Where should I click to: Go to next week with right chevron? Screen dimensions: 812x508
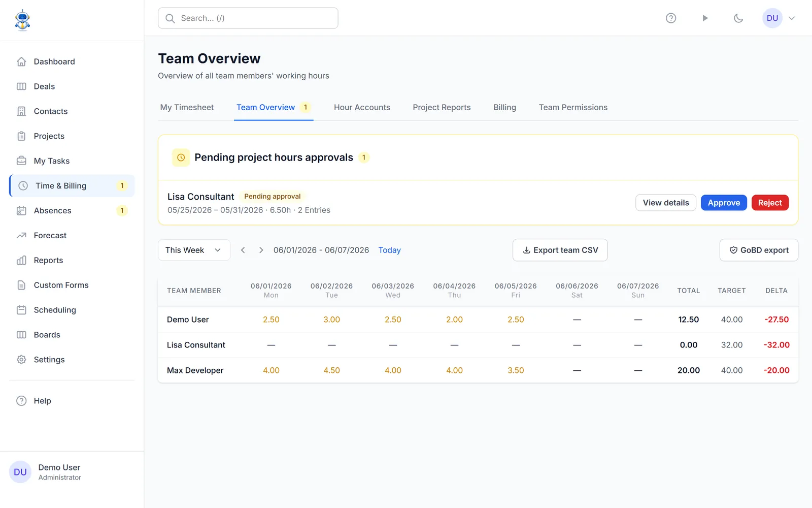(x=261, y=250)
